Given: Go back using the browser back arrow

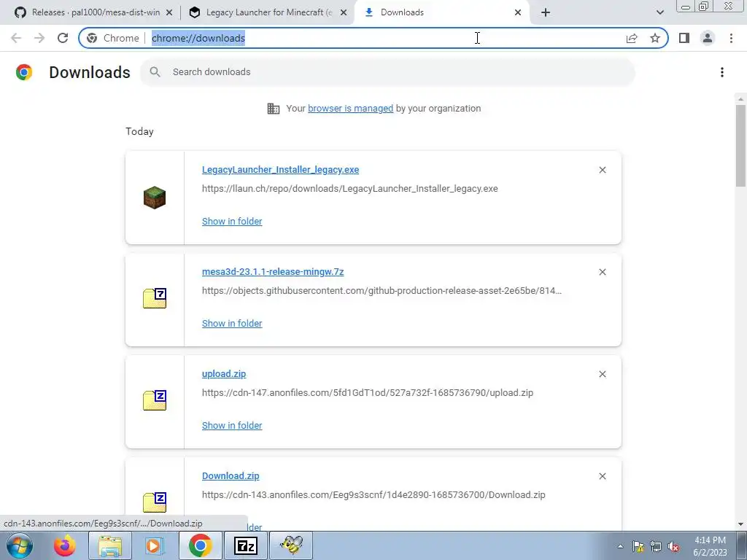Looking at the screenshot, I should (16, 38).
